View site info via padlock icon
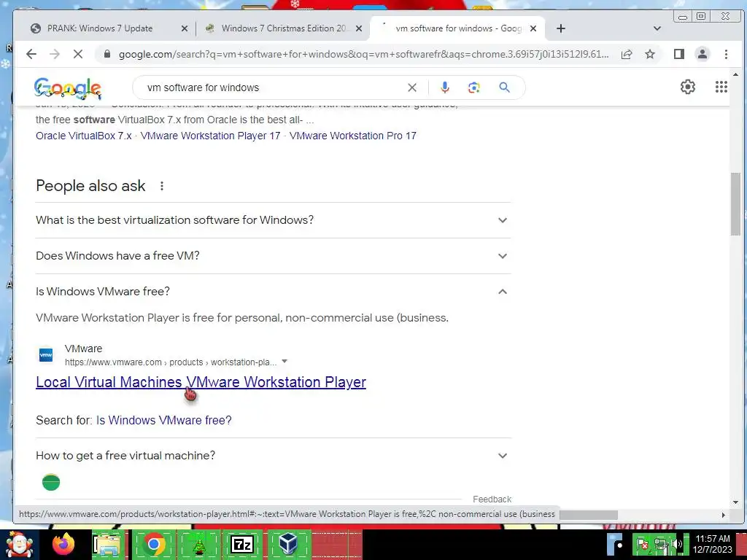This screenshot has width=747, height=560. 107,54
